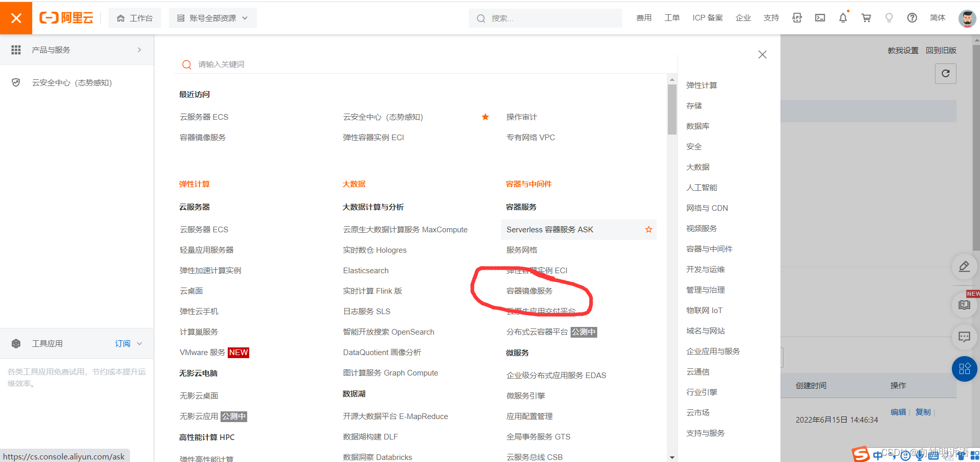Jump to 人工智能 category

tap(702, 187)
